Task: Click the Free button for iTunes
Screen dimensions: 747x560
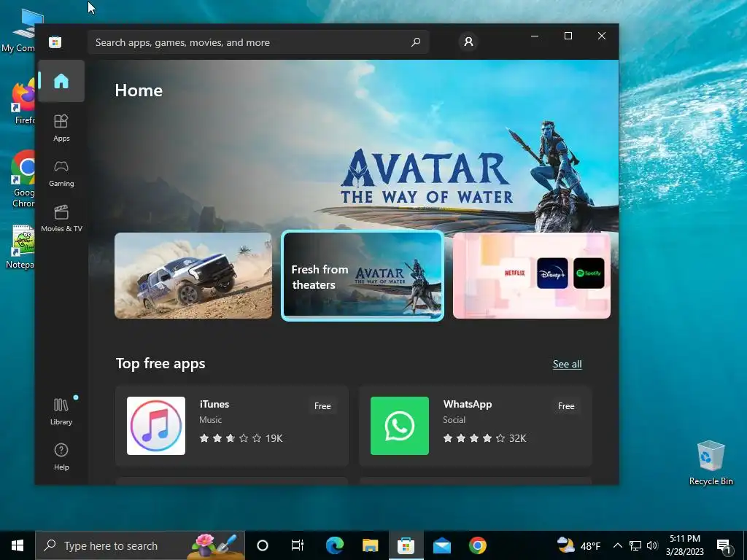Action: point(322,406)
